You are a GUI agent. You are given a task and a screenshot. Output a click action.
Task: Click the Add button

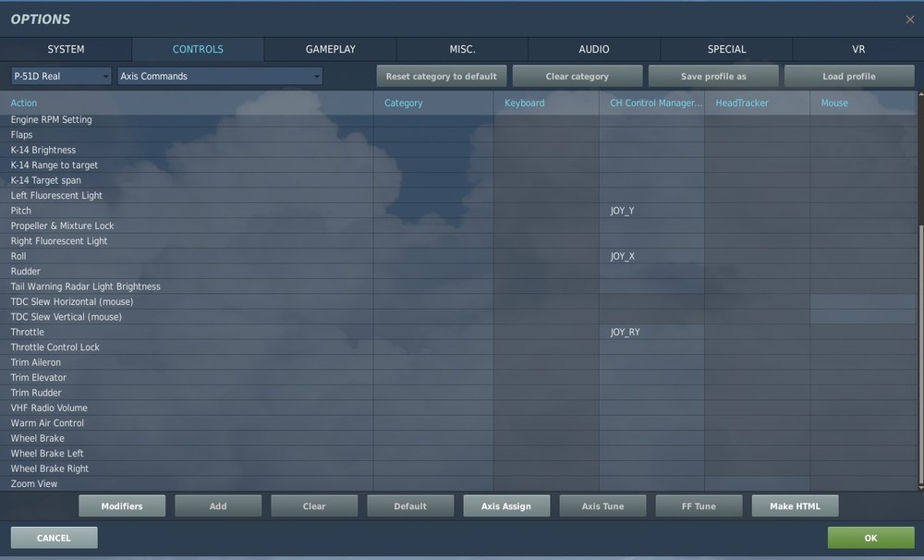(x=218, y=505)
